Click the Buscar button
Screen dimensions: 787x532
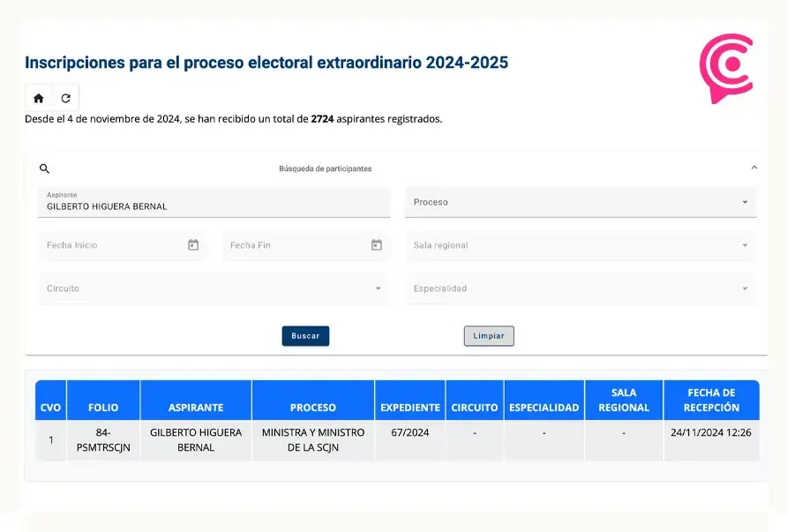pyautogui.click(x=305, y=336)
